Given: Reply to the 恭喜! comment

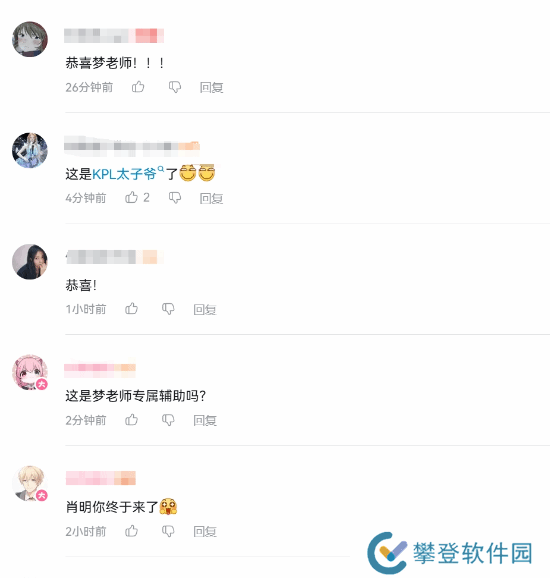Looking at the screenshot, I should tap(205, 309).
